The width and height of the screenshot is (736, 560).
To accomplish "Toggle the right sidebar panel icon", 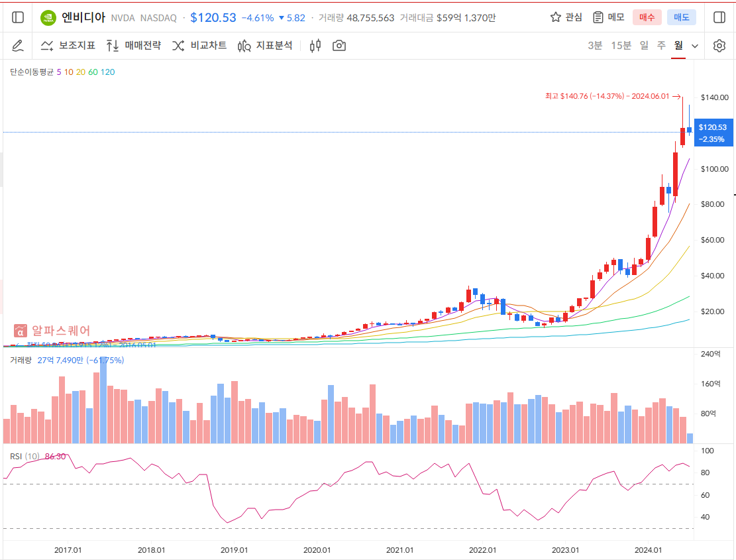I will pos(719,17).
